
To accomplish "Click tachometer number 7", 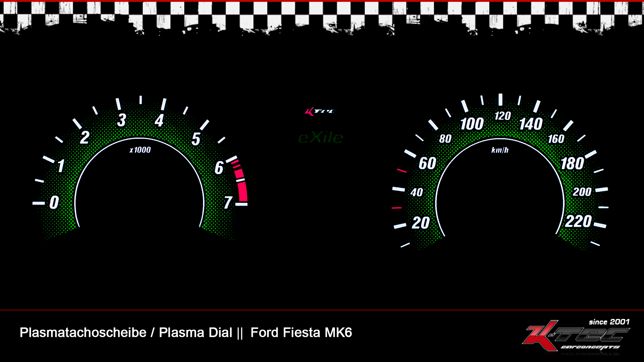I will click(228, 202).
